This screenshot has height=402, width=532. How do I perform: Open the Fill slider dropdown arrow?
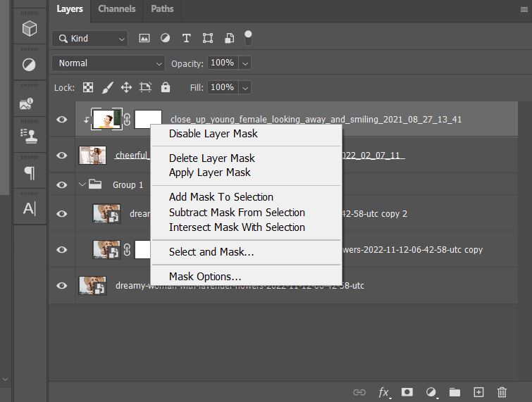click(245, 88)
